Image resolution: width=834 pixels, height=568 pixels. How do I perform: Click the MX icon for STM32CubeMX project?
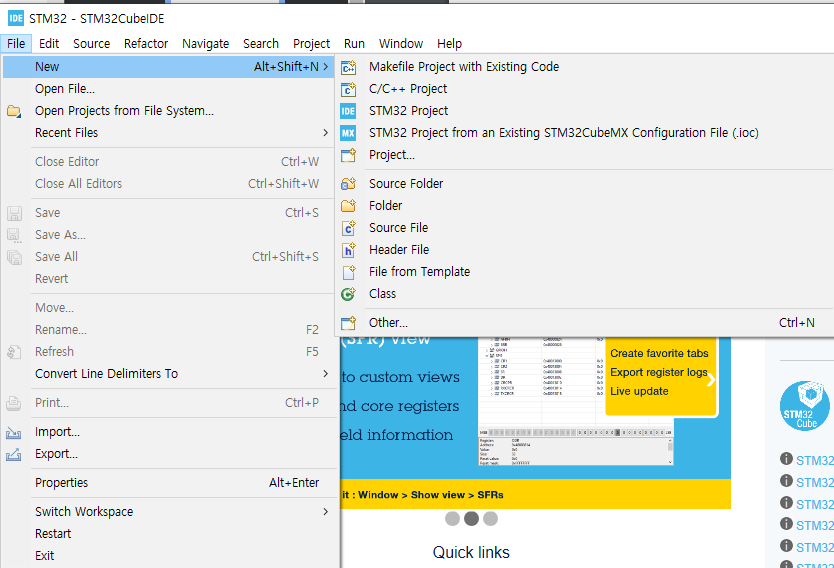(348, 133)
